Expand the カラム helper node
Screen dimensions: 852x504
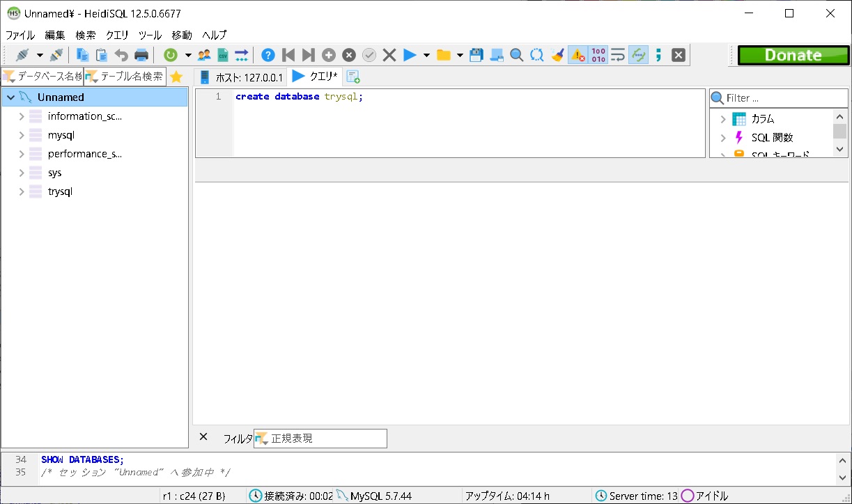coord(722,119)
